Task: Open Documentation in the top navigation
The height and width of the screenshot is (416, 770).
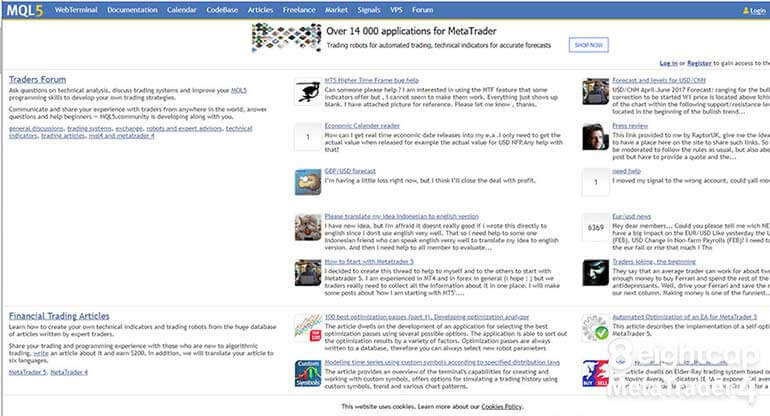Action: (x=132, y=10)
